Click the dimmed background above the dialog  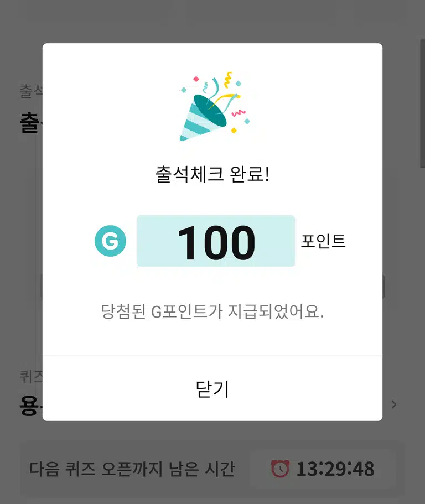tap(212, 21)
